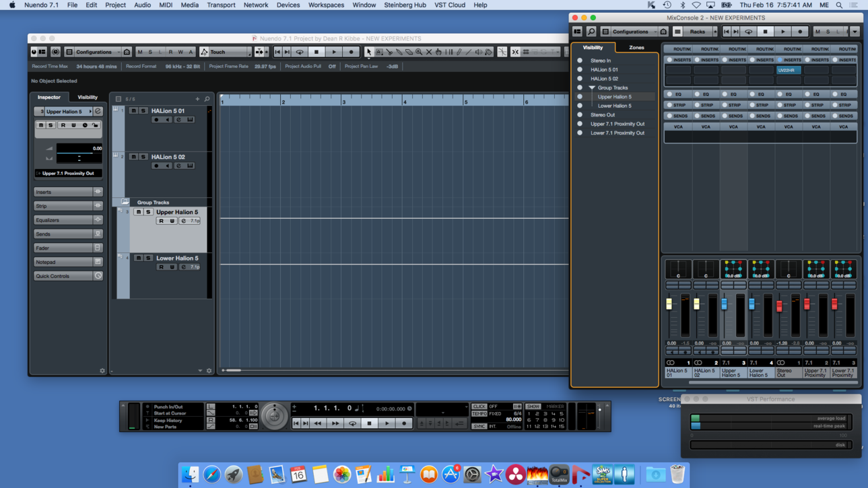Open the Group Tracks folder icon
Viewport: 868px width, 488px height.
tap(125, 202)
